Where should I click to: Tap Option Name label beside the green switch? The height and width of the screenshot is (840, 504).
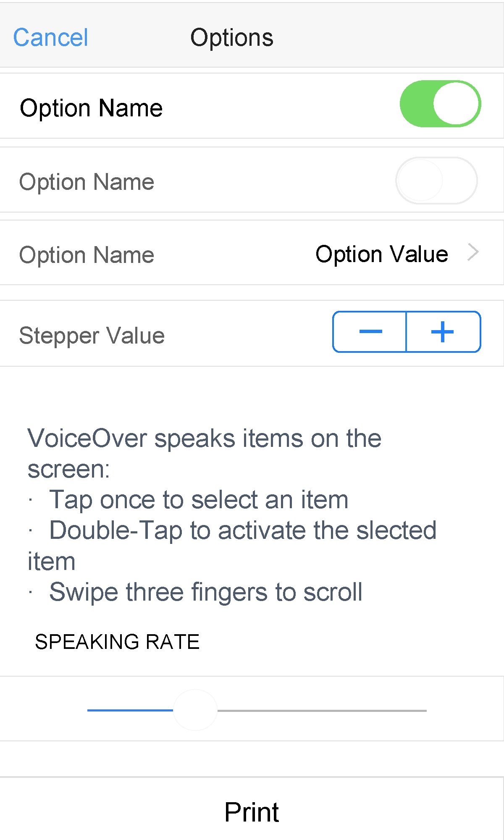(x=91, y=108)
